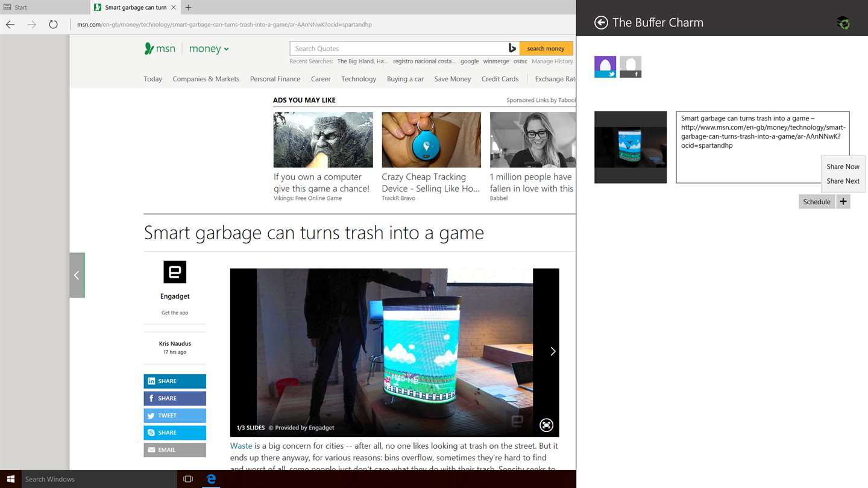Click the browser Back arrow

(x=10, y=25)
